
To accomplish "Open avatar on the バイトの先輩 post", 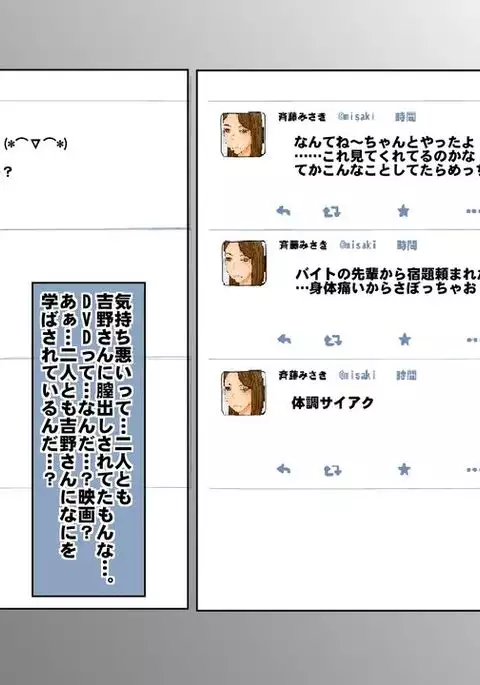I will [244, 263].
